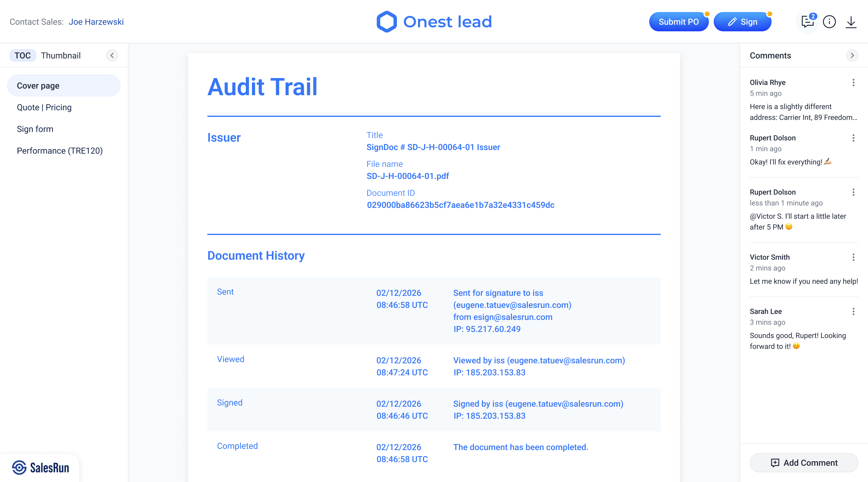Open options menu on Sarah Lee's comment
Screen dimensions: 868x482
point(854,311)
